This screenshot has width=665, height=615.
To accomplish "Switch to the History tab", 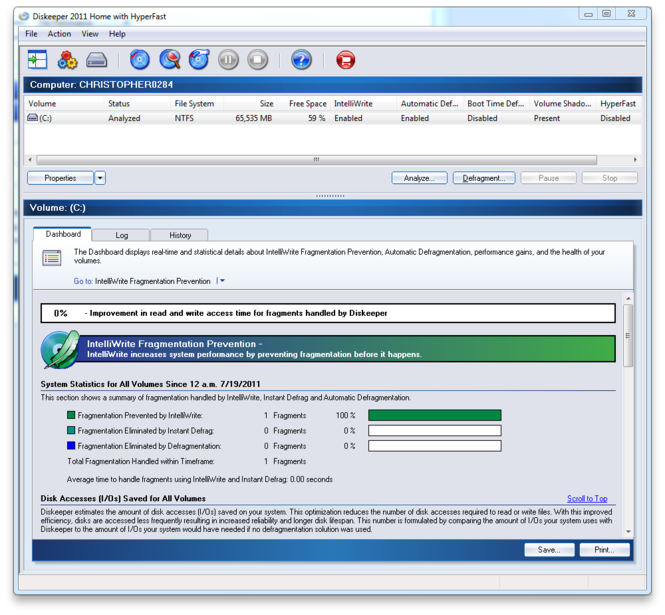I will click(x=180, y=235).
